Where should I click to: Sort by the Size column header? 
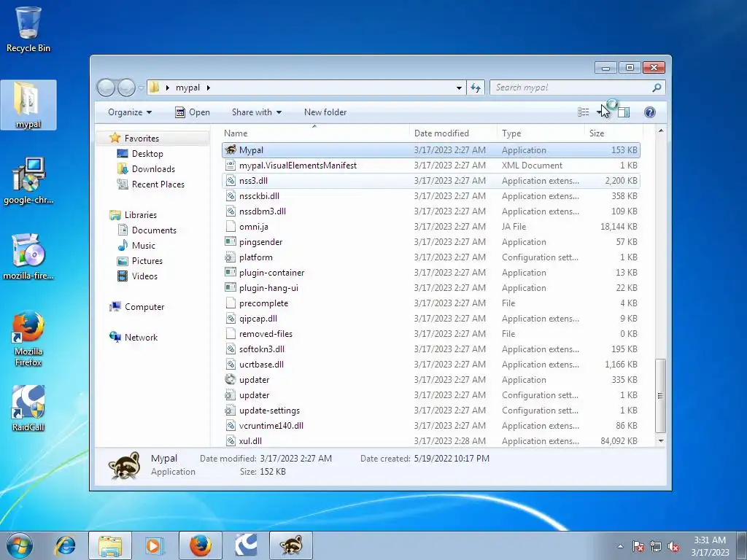click(614, 133)
